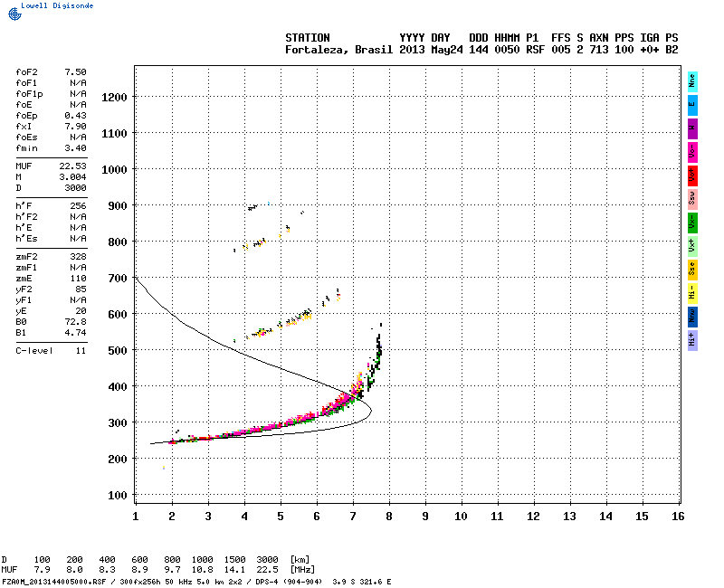724x588 pixels.
Task: Select the Lowell Digisonde title text
Action: 49,5
